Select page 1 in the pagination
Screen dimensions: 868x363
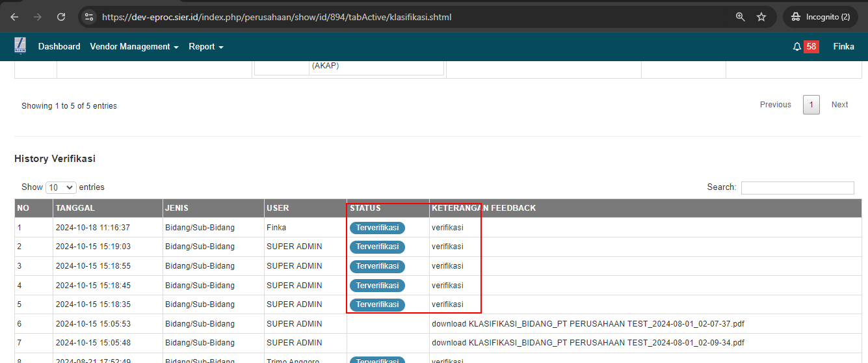[x=811, y=105]
